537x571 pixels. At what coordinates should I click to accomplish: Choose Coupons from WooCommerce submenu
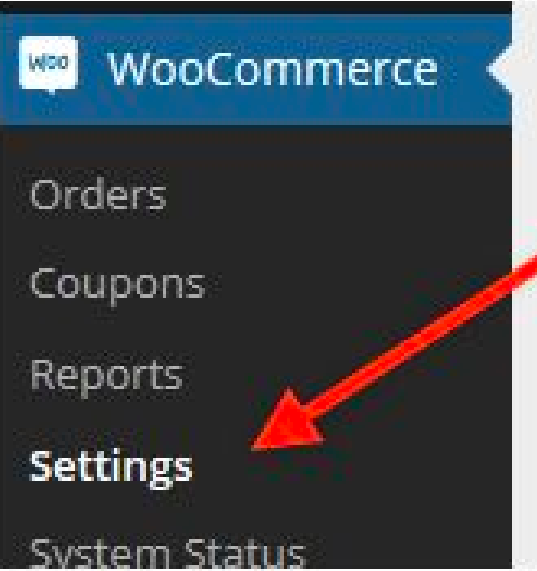[x=118, y=286]
